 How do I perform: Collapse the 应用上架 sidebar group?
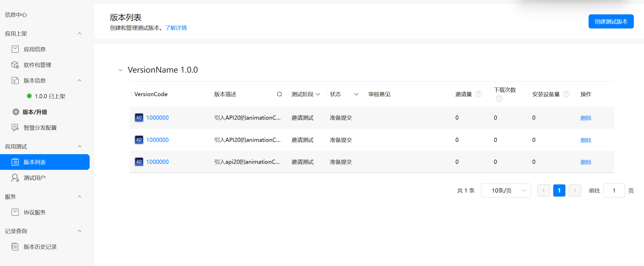pos(79,33)
